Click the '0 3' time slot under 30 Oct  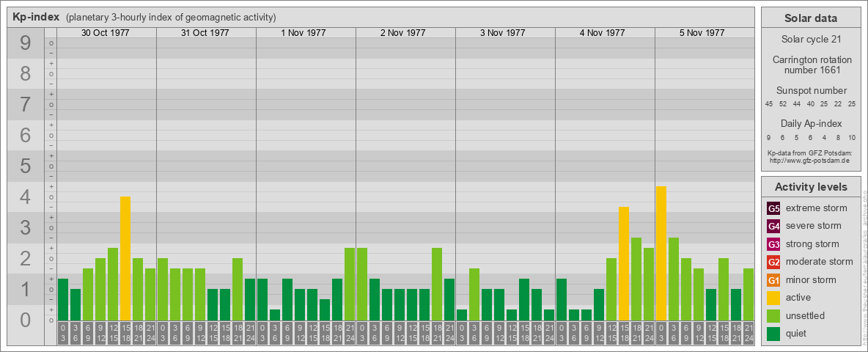click(x=63, y=333)
